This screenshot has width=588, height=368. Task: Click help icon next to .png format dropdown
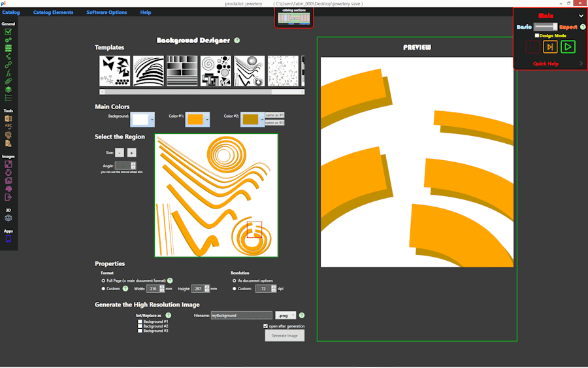302,316
